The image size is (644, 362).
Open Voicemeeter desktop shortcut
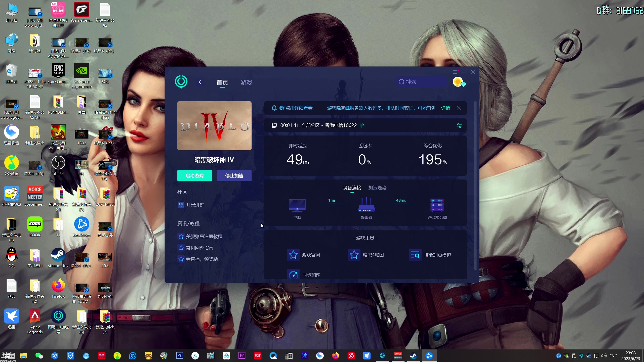pyautogui.click(x=35, y=196)
